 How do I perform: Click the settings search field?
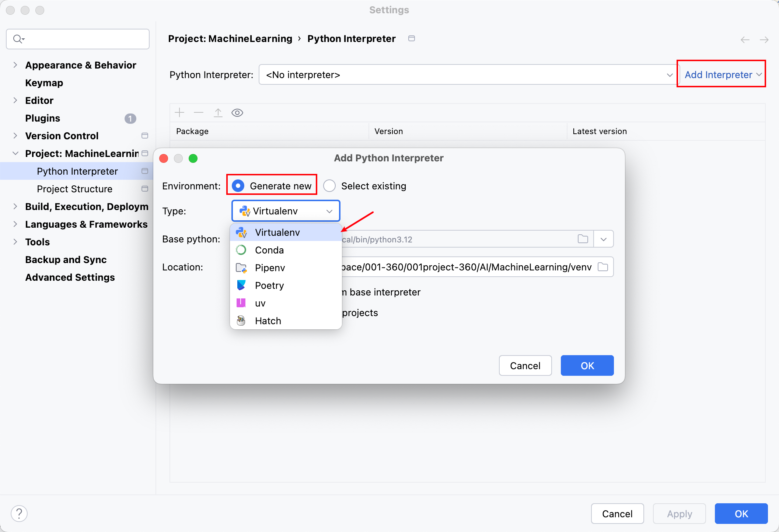(78, 39)
